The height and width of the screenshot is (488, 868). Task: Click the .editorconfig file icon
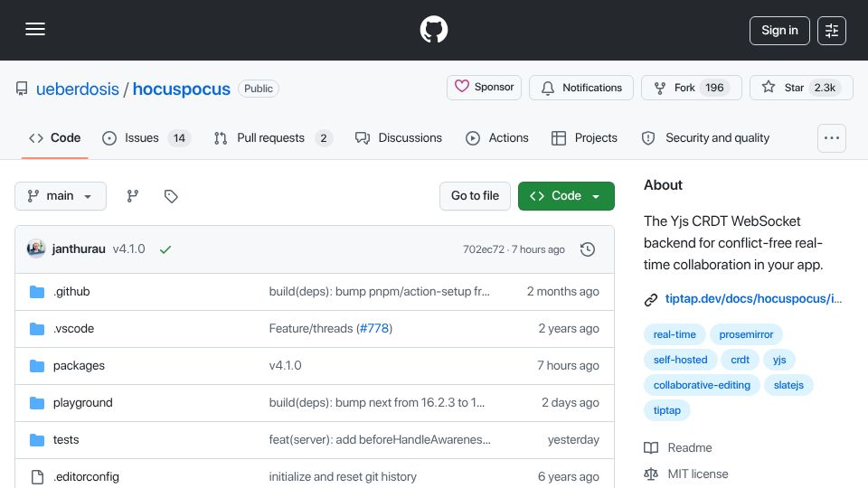[37, 477]
